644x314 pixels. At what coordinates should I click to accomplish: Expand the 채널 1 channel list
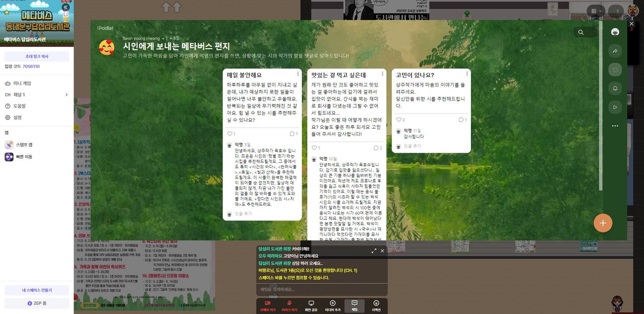66,94
